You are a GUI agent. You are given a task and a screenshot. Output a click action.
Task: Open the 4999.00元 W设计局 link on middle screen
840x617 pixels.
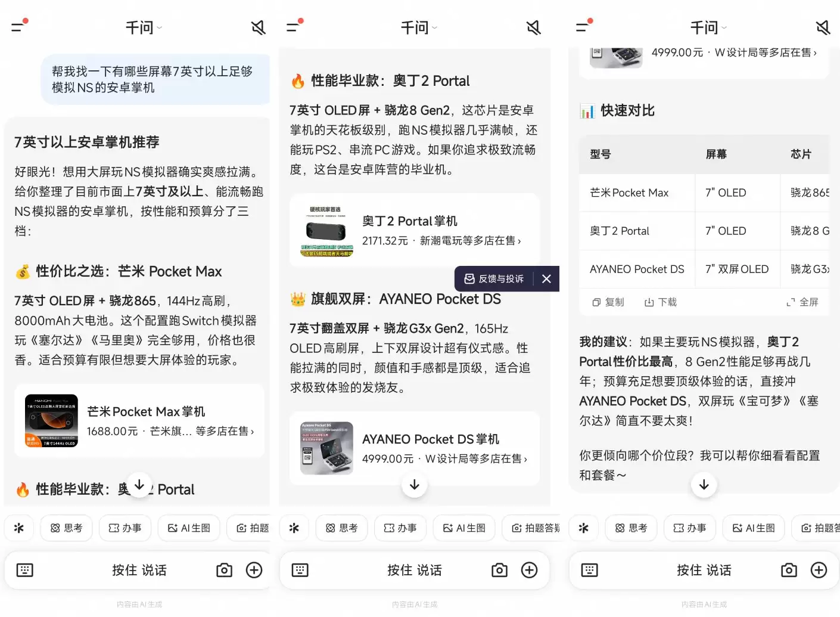pos(444,458)
